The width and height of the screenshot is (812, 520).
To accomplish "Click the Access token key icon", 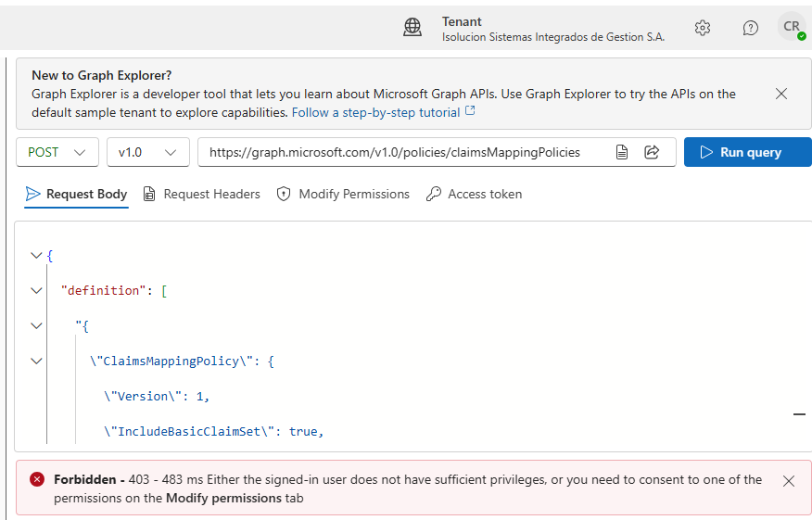I will click(x=434, y=195).
